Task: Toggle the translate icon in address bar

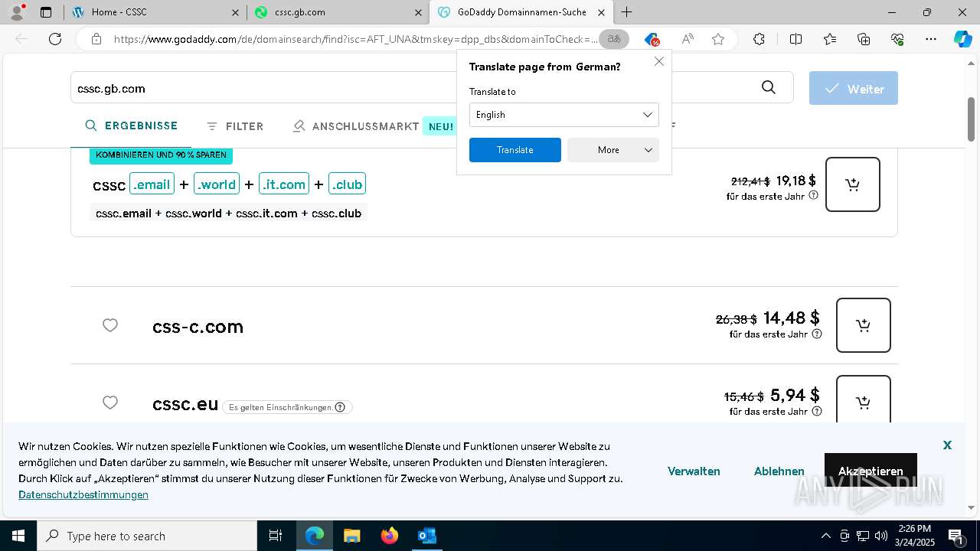Action: tap(614, 39)
